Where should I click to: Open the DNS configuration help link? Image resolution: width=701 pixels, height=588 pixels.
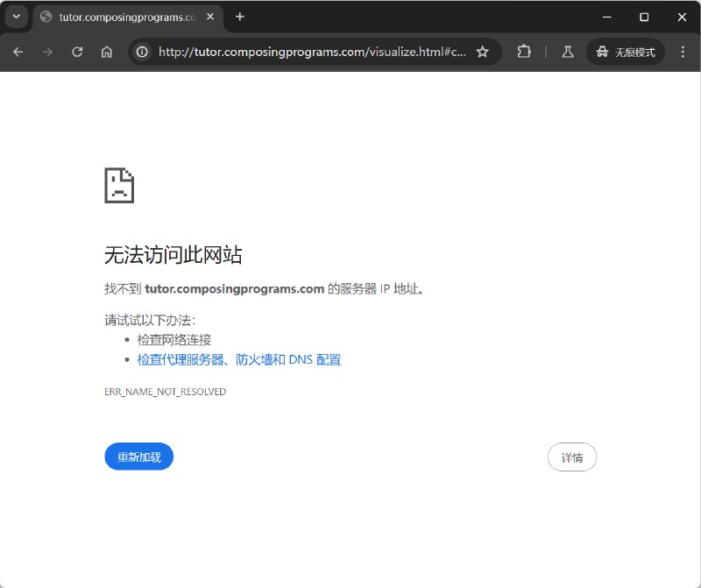click(x=239, y=359)
